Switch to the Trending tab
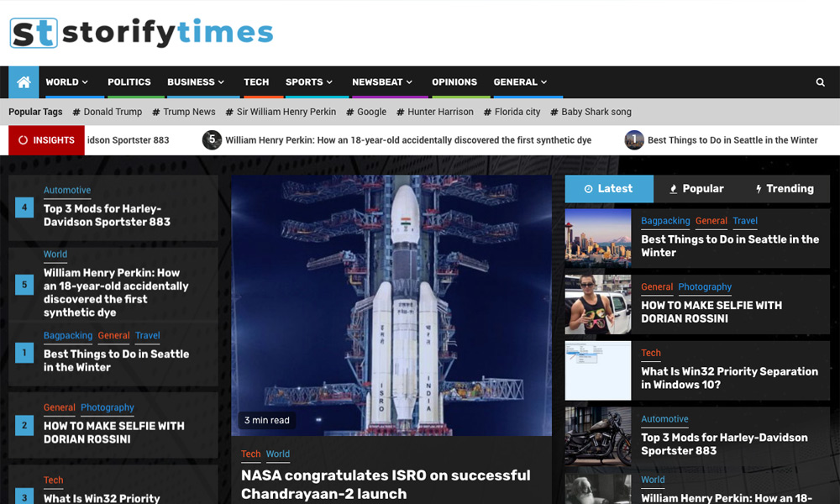 click(785, 189)
